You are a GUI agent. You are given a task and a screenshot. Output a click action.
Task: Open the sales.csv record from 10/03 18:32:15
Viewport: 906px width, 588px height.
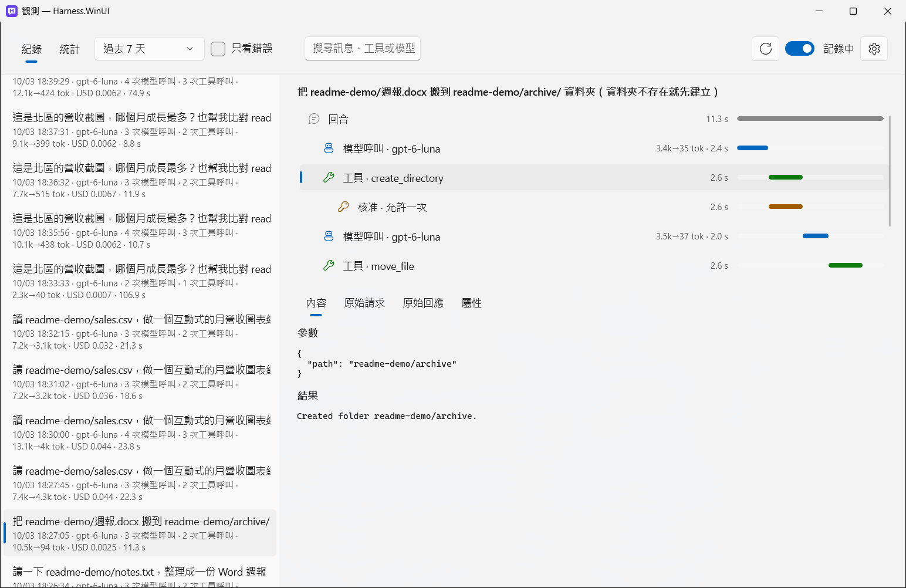(x=140, y=332)
